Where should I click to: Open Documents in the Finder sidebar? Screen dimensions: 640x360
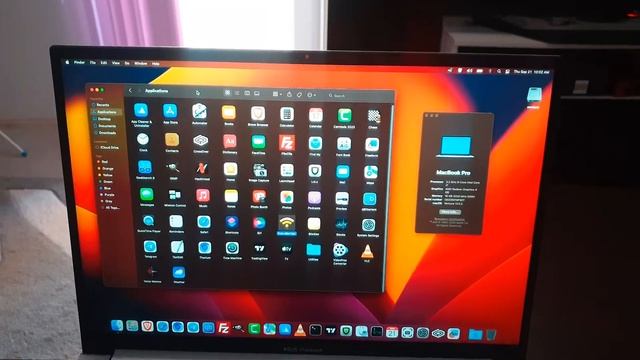click(106, 126)
